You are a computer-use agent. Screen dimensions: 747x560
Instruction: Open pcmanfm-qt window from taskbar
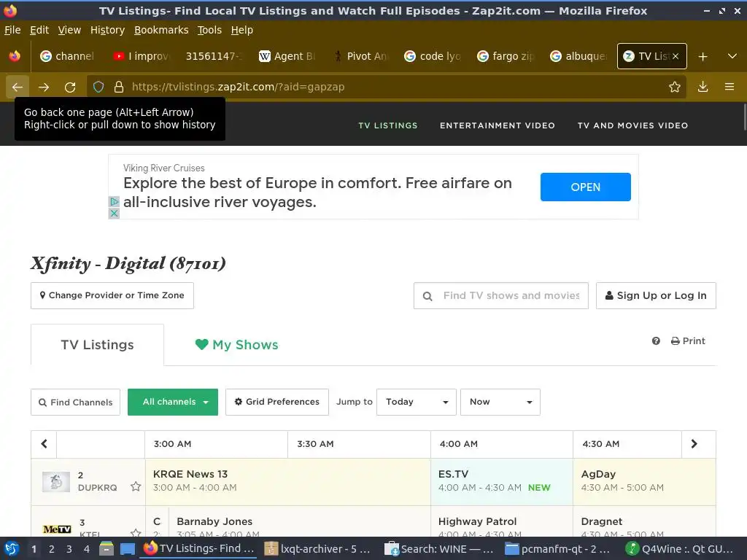tap(558, 549)
